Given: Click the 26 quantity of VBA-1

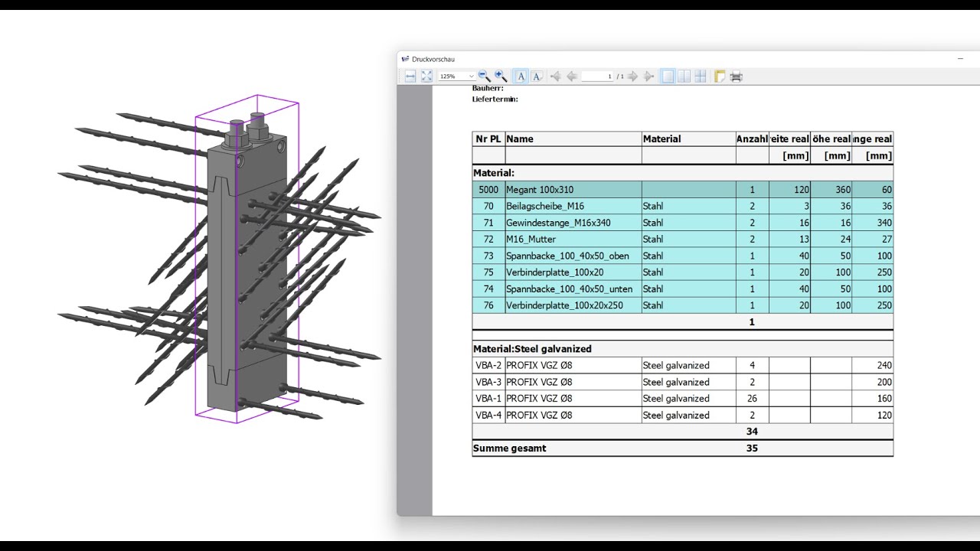Looking at the screenshot, I should tap(753, 399).
